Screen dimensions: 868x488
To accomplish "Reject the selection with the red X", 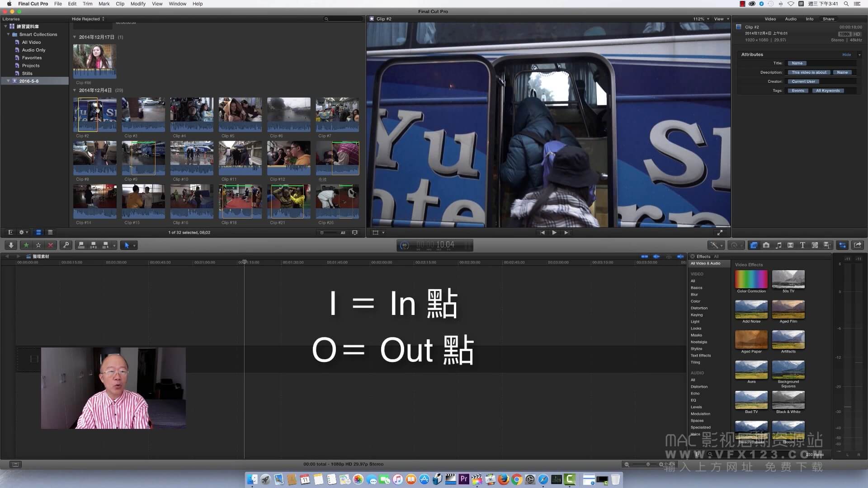I will click(51, 245).
